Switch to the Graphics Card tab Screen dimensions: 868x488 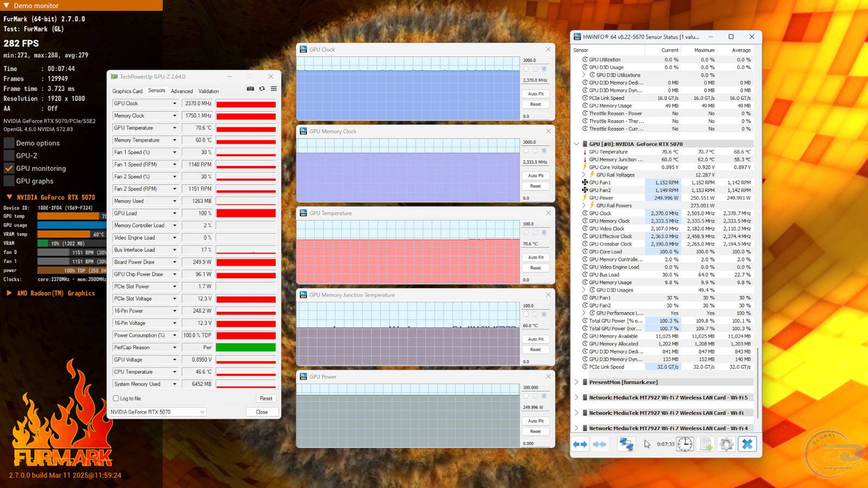(x=127, y=91)
